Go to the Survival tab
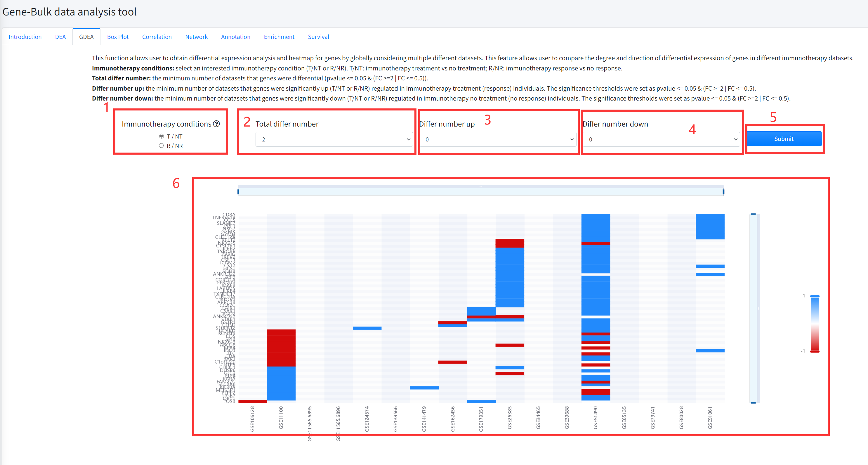 point(318,37)
